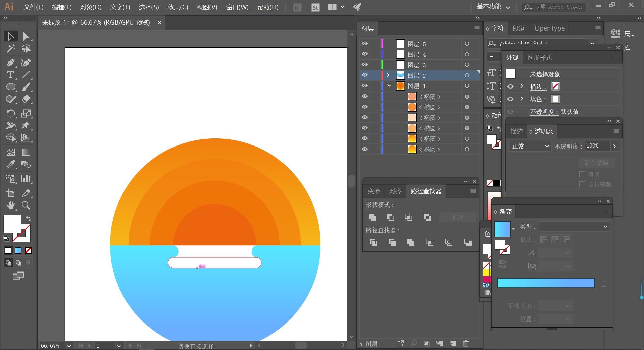Image resolution: width=644 pixels, height=350 pixels.
Task: Open the 正常 blend mode dropdown
Action: [x=530, y=146]
